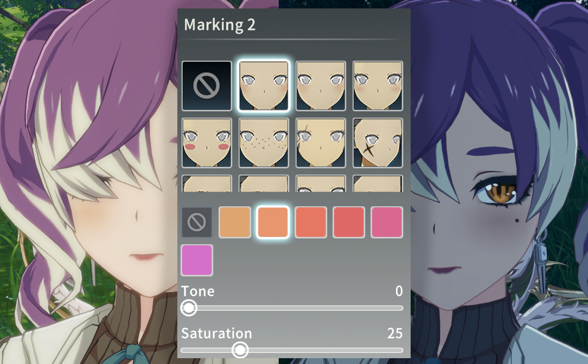This screenshot has height=364, width=588.
Task: Select the freckles marking thumbnail
Action: [263, 143]
